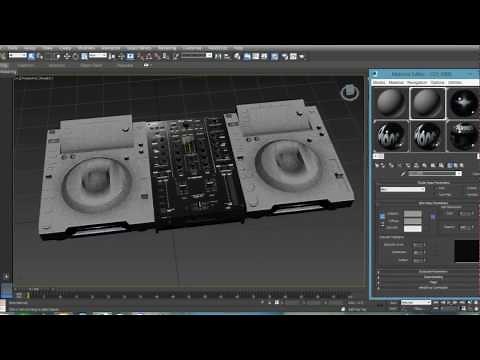Click the Use Pivot Point Center icon
Viewport: 480px width, 360px height.
click(x=112, y=56)
